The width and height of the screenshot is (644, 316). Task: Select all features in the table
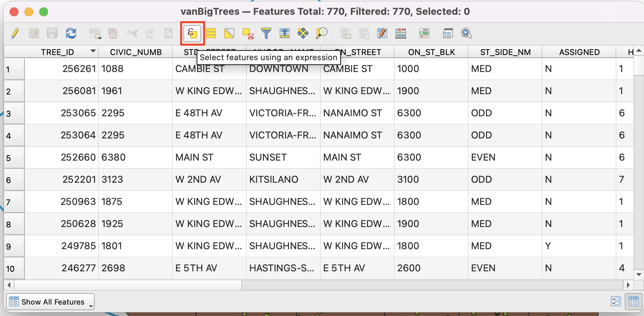(211, 34)
